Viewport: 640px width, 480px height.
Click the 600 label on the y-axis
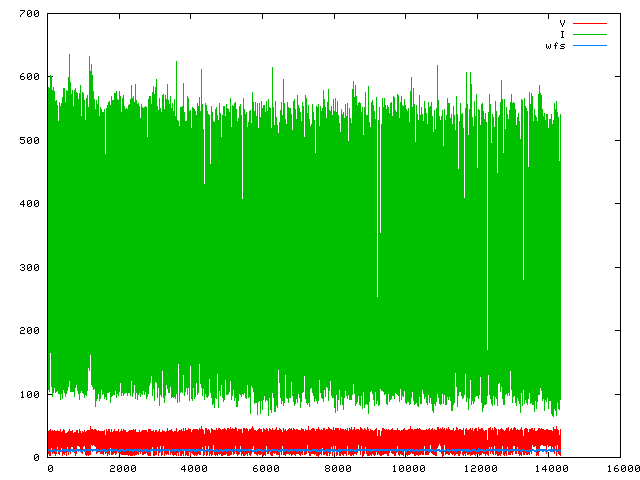point(29,77)
